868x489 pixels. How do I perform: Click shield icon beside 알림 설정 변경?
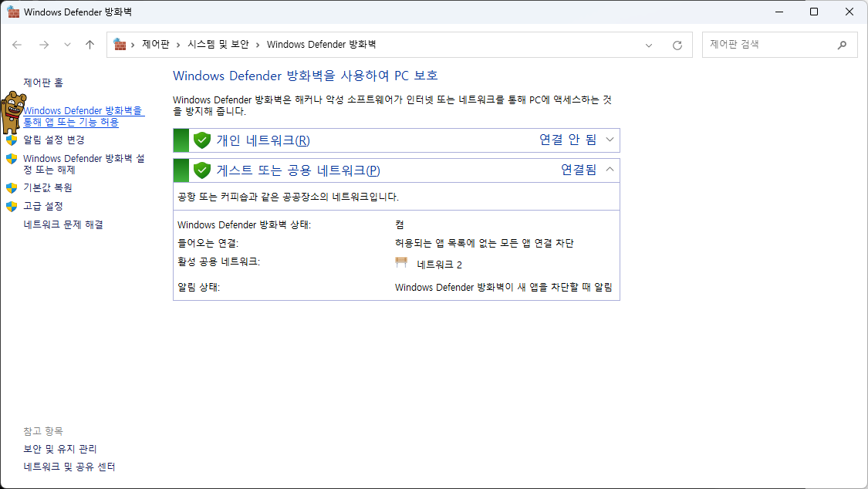pos(12,140)
